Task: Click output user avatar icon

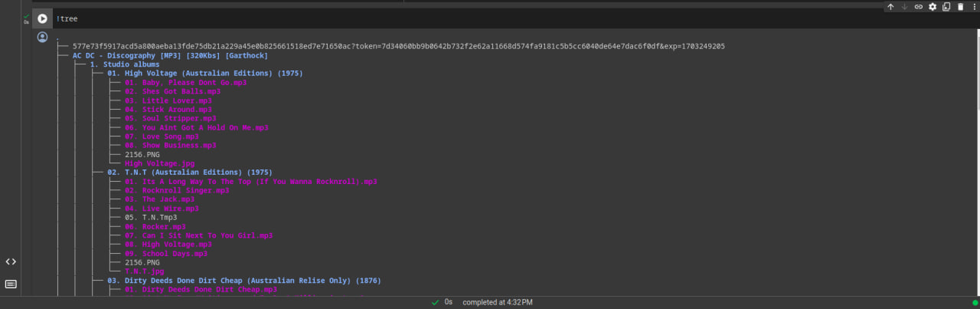Action: 42,37
